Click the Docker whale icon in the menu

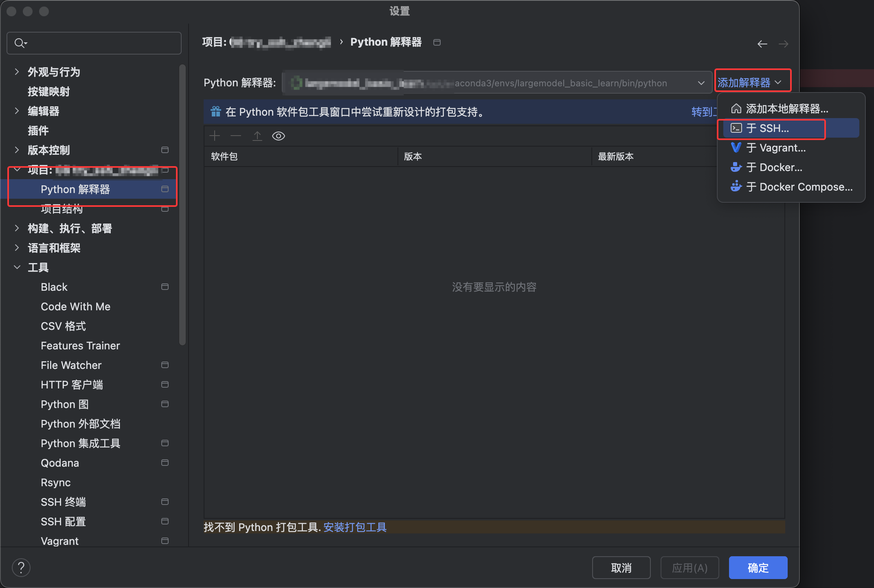point(736,167)
